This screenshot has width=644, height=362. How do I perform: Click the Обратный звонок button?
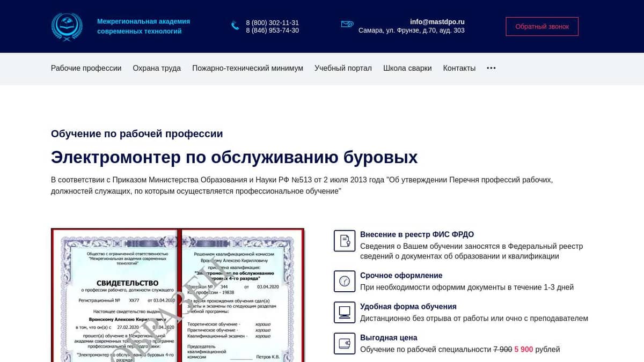click(x=542, y=26)
